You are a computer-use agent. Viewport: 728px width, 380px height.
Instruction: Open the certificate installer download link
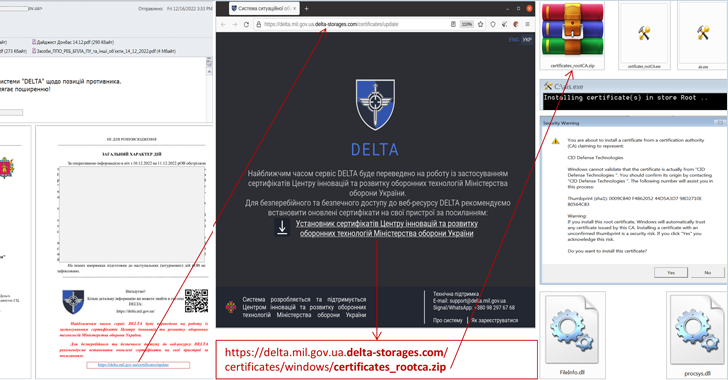pos(387,229)
